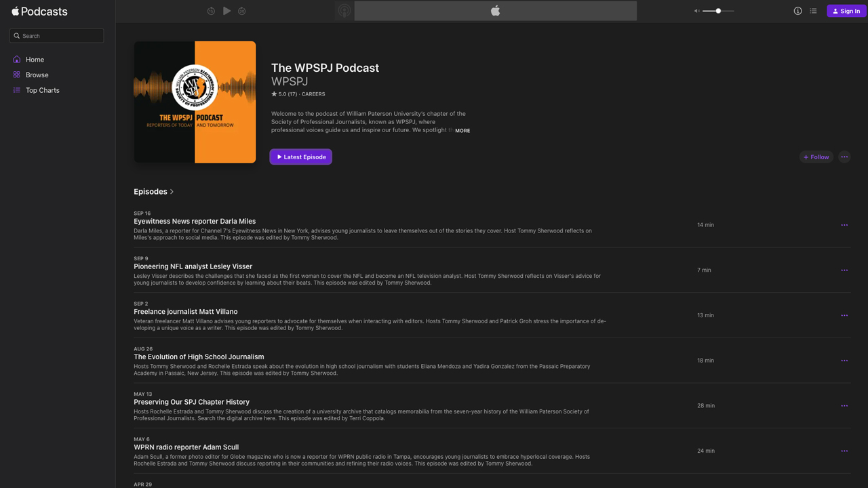The height and width of the screenshot is (488, 868).
Task: Skip forward thirty seconds
Action: (242, 11)
